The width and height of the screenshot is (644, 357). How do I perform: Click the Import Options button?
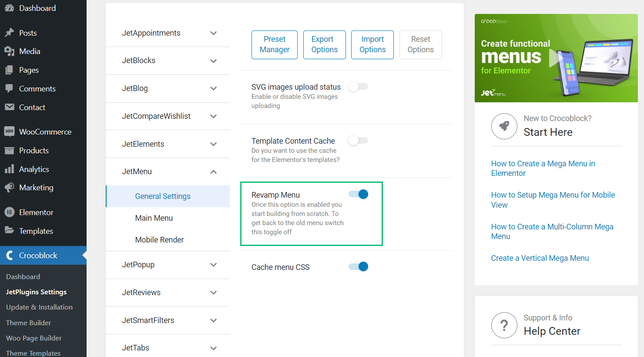(x=372, y=44)
